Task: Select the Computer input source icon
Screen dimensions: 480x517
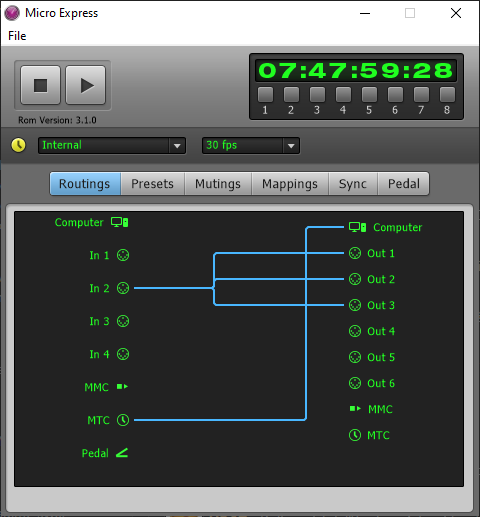Action: pos(120,222)
